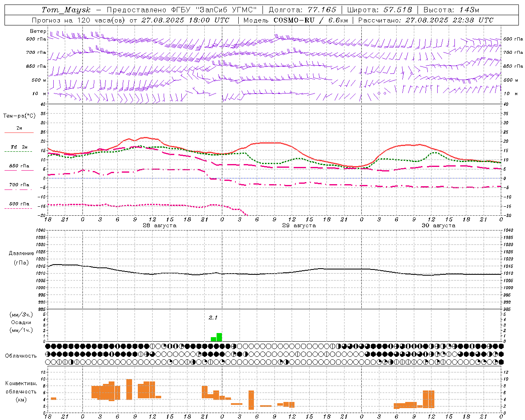525x420 pixels.
Task: Click the '500 гПа' legend entry in the temperature panel
Action: pos(19,204)
